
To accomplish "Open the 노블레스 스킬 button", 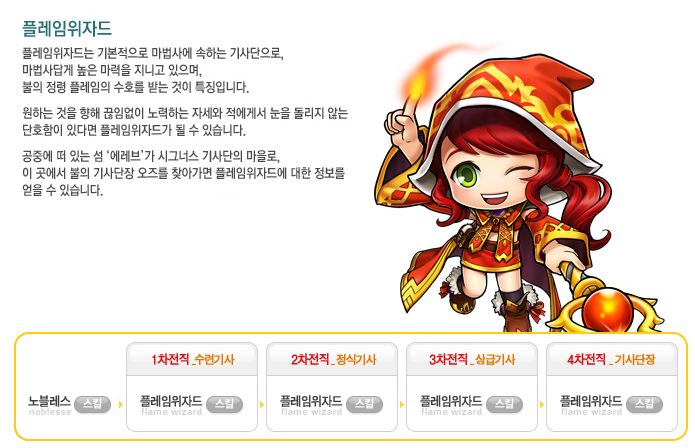I will (92, 404).
